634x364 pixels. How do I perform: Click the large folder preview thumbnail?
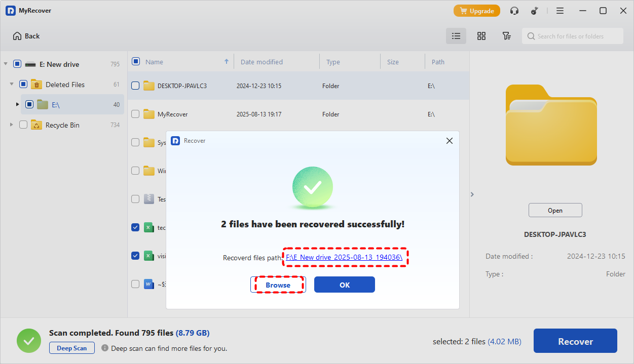click(551, 125)
